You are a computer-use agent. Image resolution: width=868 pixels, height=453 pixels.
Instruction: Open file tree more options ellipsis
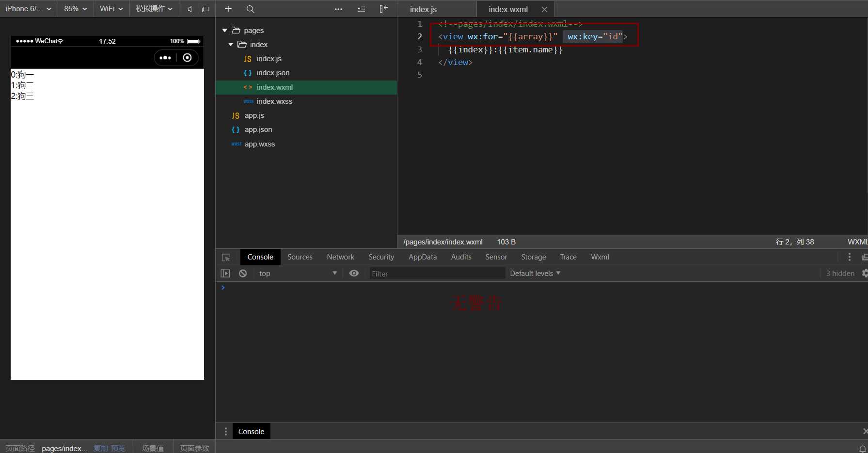pyautogui.click(x=338, y=9)
